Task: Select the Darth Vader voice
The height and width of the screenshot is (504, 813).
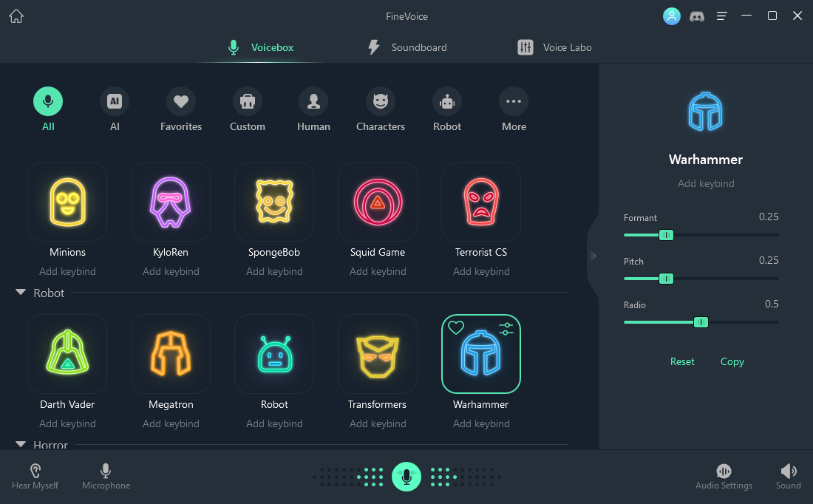Action: [x=67, y=354]
